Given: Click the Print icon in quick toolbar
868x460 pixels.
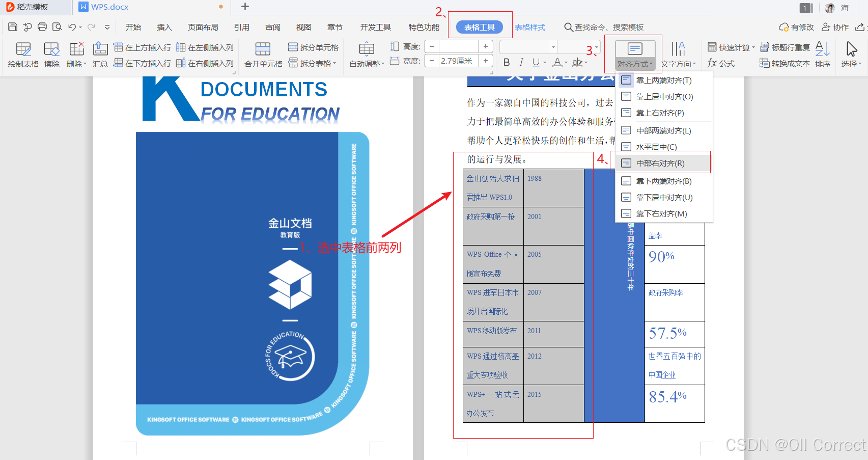Looking at the screenshot, I should click(x=42, y=27).
